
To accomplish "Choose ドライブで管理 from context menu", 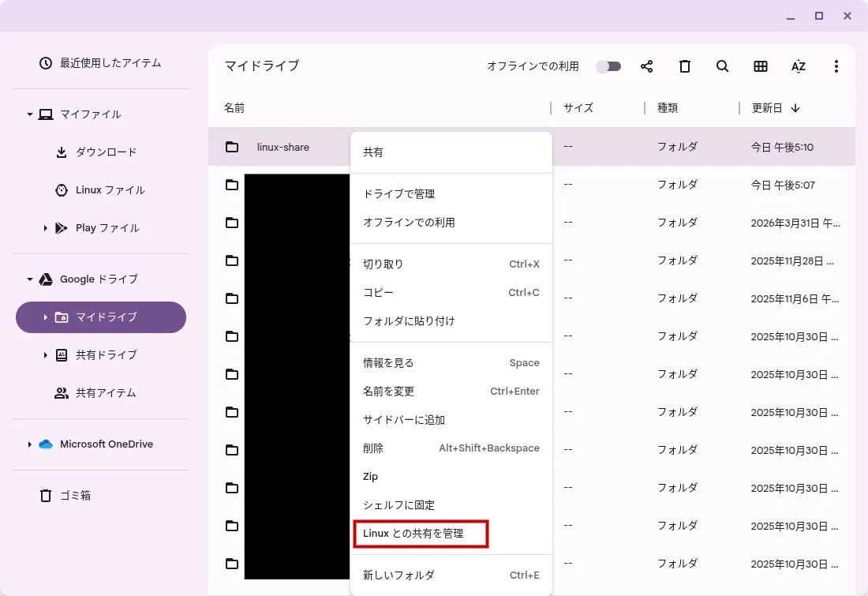I will pyautogui.click(x=451, y=194).
